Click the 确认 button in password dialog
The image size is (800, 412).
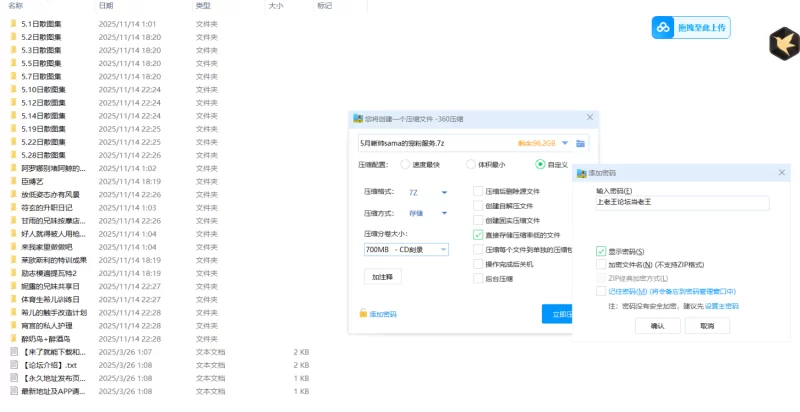657,326
